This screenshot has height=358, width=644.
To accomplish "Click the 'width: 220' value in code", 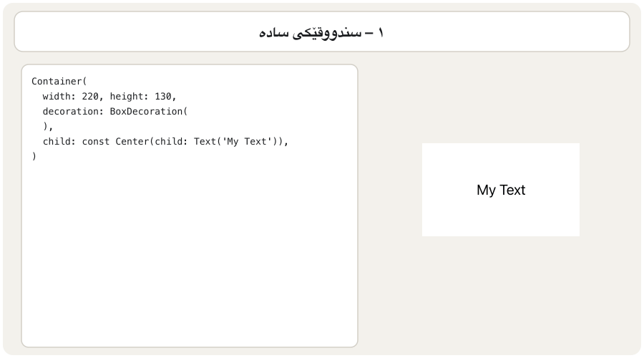I will 71,96.
